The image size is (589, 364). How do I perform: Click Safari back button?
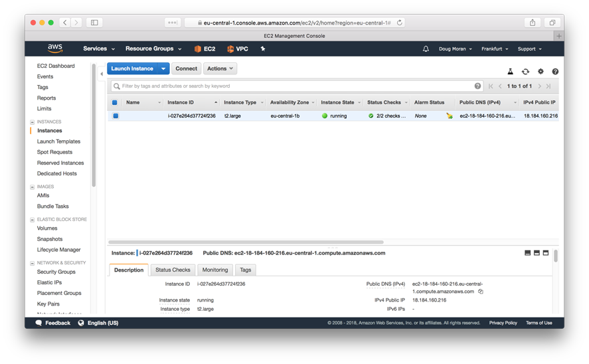64,23
